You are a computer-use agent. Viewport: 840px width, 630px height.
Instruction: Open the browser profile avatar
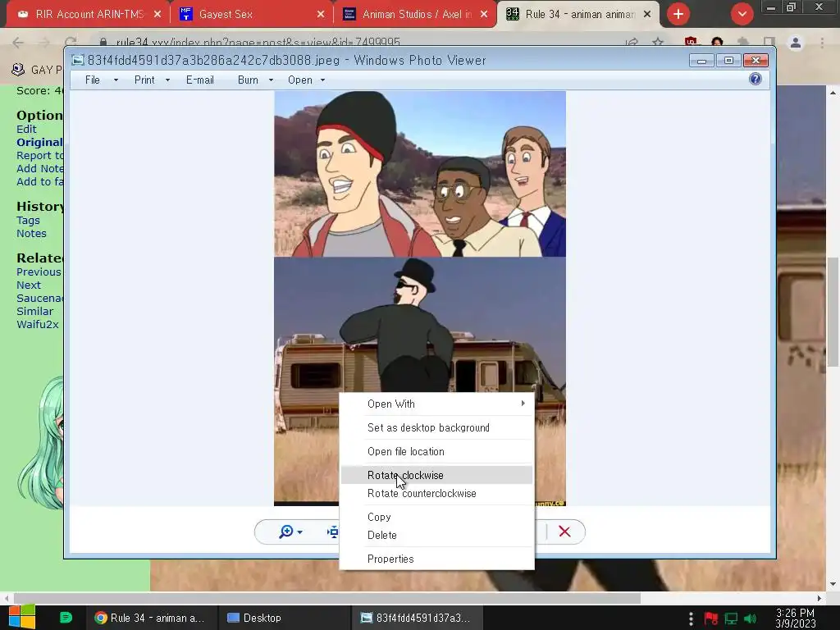pyautogui.click(x=796, y=43)
